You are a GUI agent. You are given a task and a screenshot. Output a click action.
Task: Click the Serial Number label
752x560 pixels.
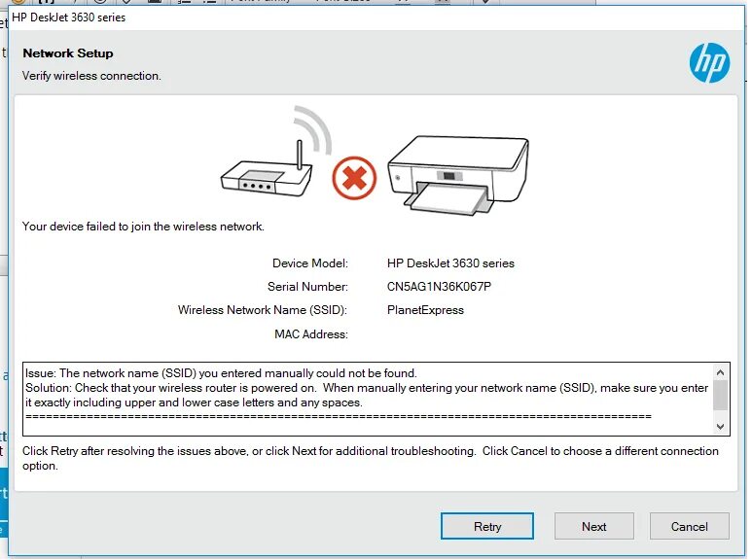(x=307, y=287)
